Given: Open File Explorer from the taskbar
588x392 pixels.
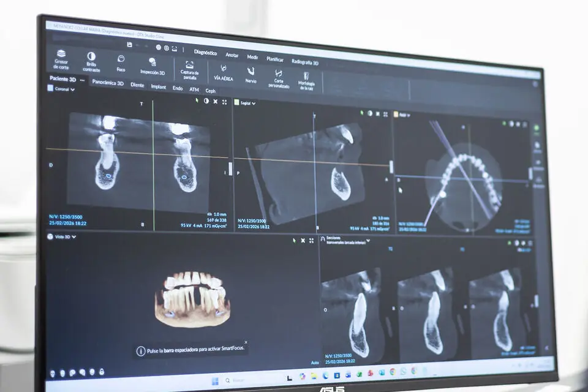Looking at the screenshot, I should tap(314, 376).
